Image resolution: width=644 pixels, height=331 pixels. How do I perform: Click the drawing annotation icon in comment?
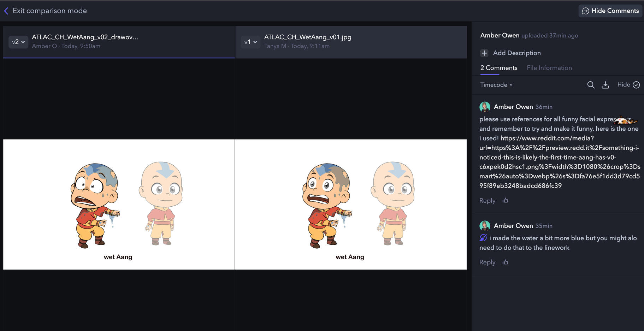(x=483, y=238)
